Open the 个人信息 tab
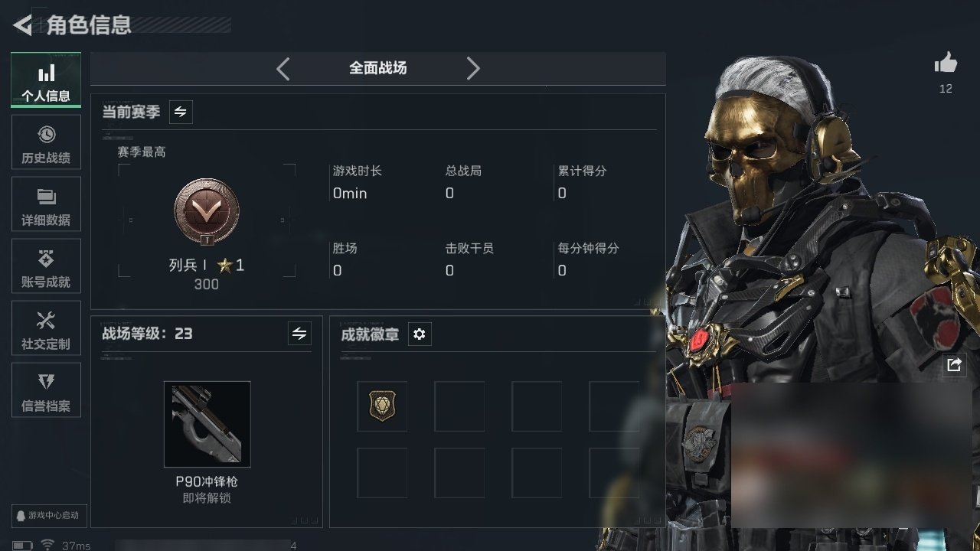The image size is (980, 551). [46, 80]
